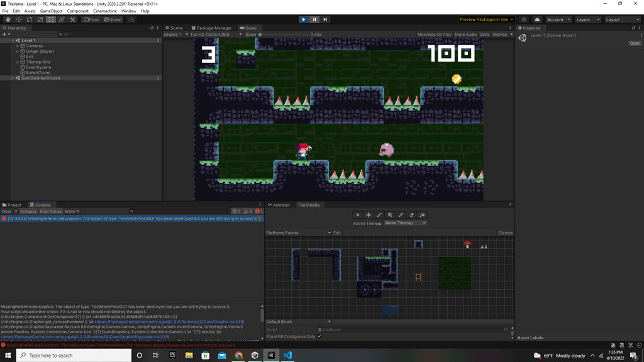644x362 pixels.
Task: Select the Move tool in toolbar
Action: tap(18, 19)
